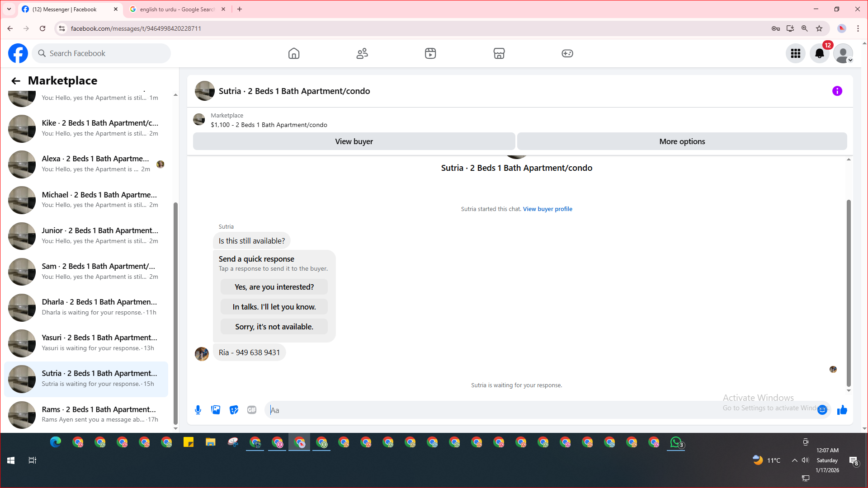The height and width of the screenshot is (488, 868).
Task: Go back from Marketplace chats arrow
Action: click(x=16, y=81)
